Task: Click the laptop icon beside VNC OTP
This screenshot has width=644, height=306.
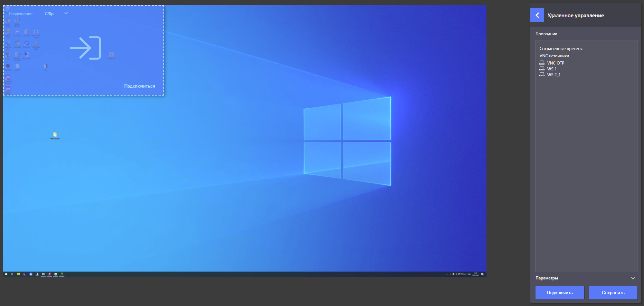Action: pos(542,63)
